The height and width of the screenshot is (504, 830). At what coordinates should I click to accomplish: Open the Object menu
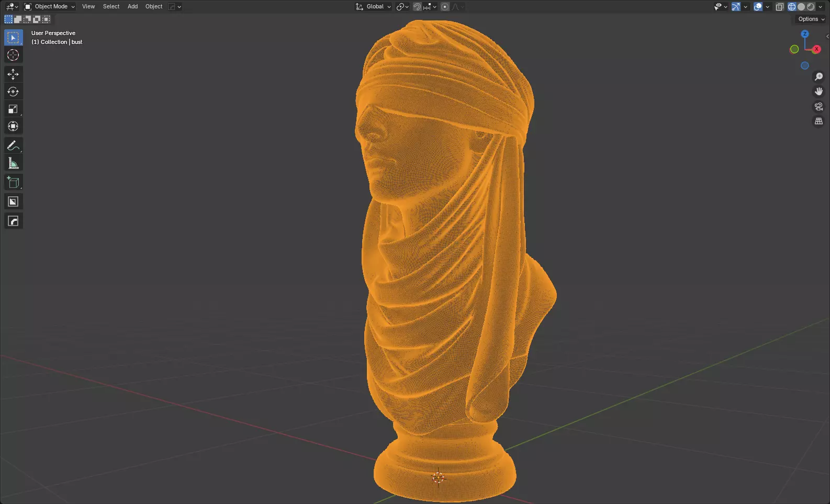(154, 7)
